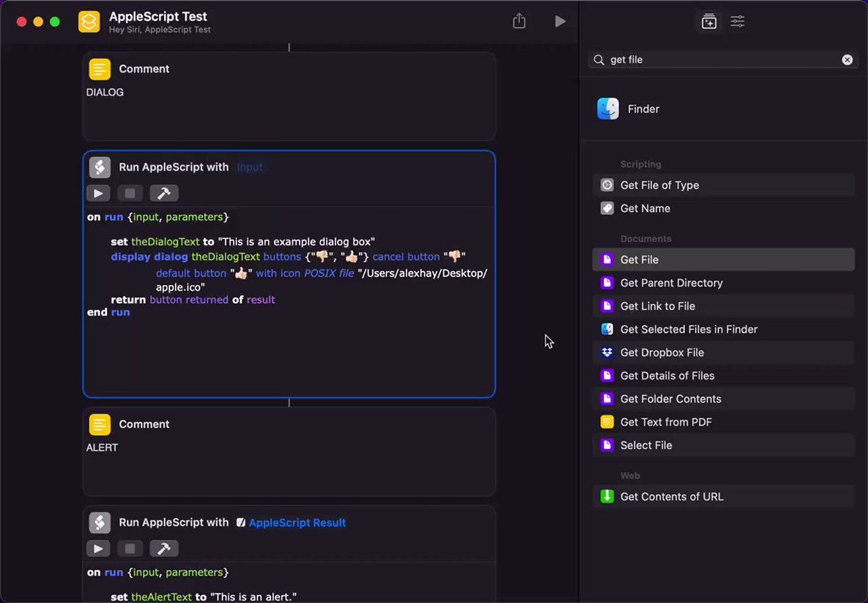This screenshot has width=868, height=603.
Task: Select the Documents section header
Action: (x=646, y=239)
